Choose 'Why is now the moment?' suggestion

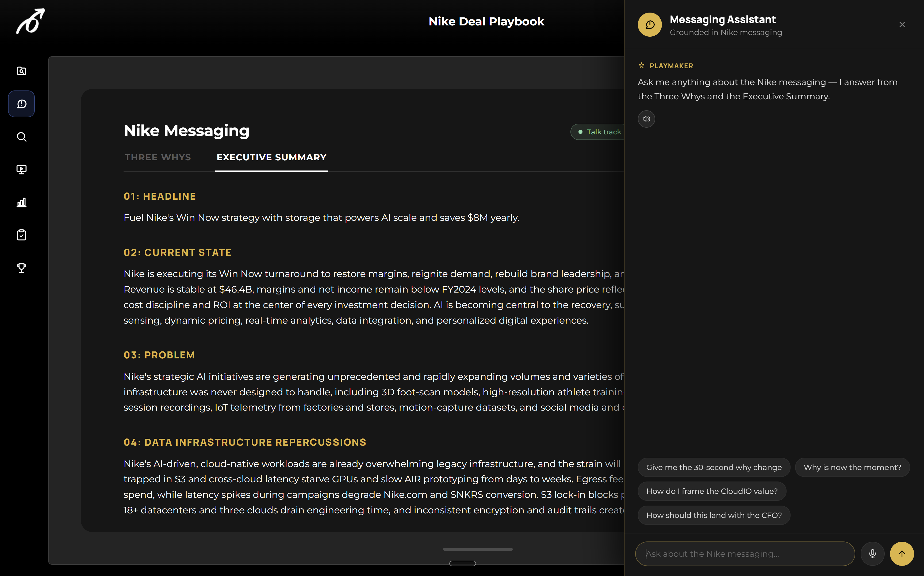click(852, 467)
